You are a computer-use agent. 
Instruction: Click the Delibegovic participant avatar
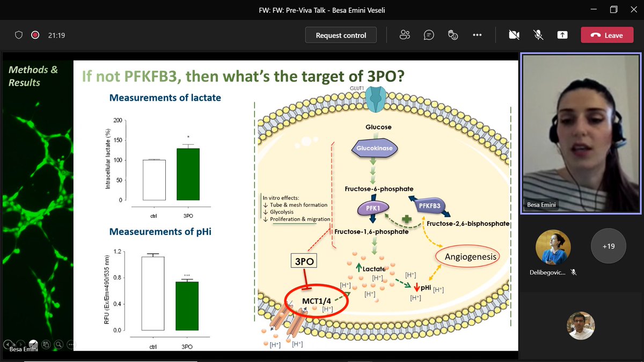[553, 247]
